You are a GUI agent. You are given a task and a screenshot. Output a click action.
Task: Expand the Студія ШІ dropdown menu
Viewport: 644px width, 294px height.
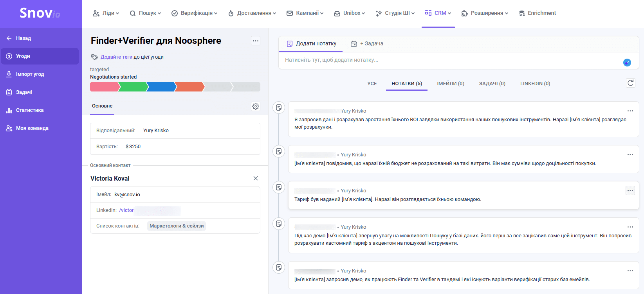(x=395, y=13)
